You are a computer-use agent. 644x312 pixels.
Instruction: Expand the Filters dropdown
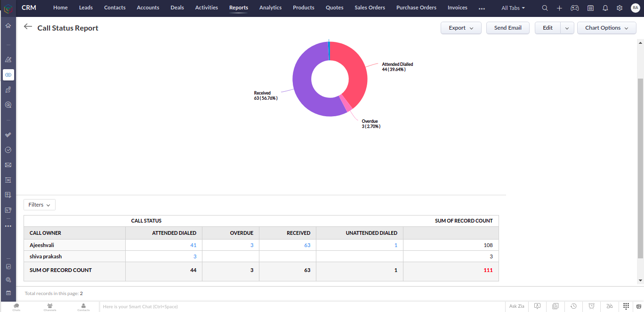click(x=40, y=205)
